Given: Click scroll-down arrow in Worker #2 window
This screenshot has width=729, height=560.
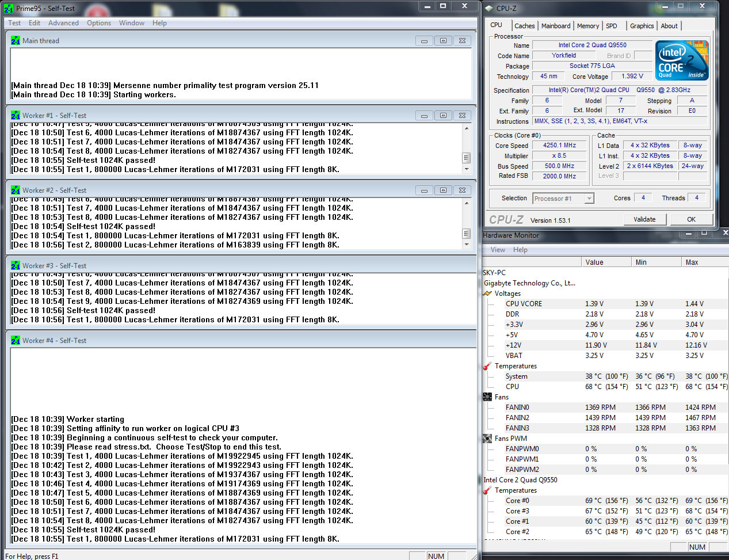Looking at the screenshot, I should [x=467, y=245].
